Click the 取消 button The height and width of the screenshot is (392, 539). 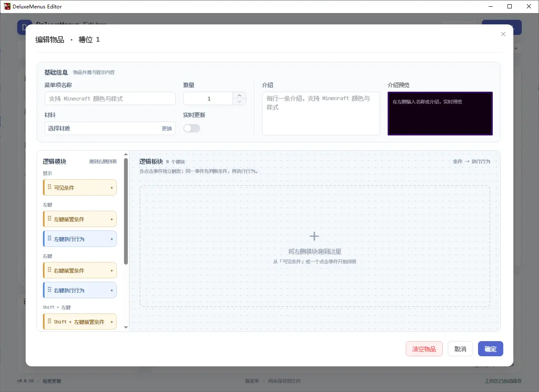tap(460, 349)
